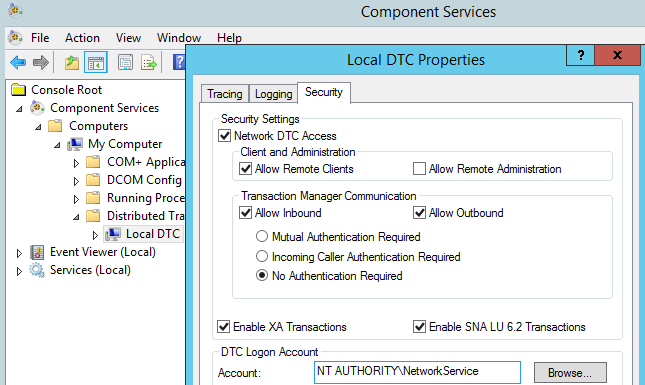The height and width of the screenshot is (385, 645).
Task: Expand the Local DTC node
Action: pyautogui.click(x=95, y=235)
